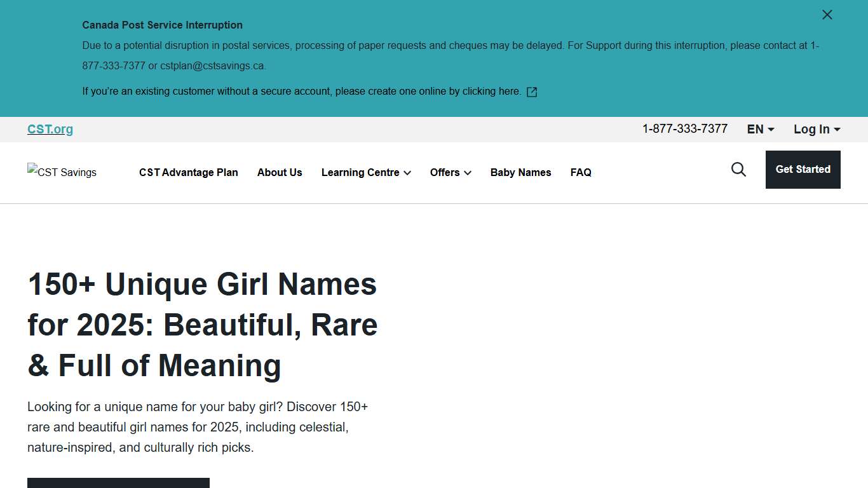Click the Get Started button
Image resolution: width=868 pixels, height=488 pixels.
click(x=803, y=170)
